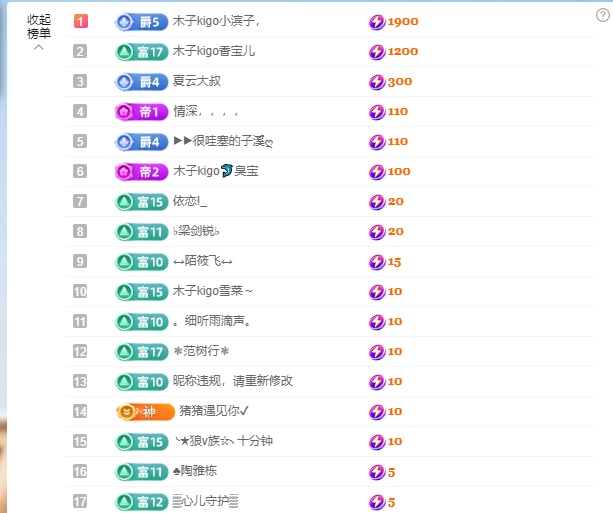Click the orange 神 badge of 猪猪遇见你
Viewport: 613px width, 513px height.
pyautogui.click(x=145, y=412)
